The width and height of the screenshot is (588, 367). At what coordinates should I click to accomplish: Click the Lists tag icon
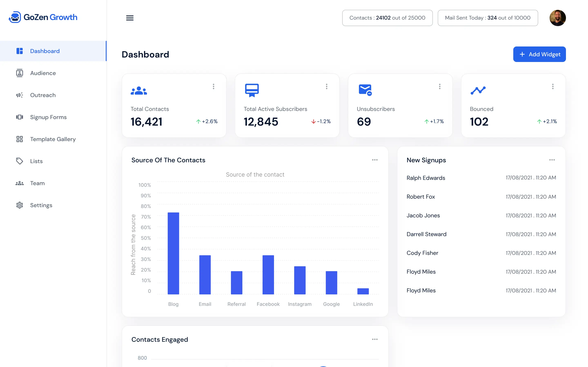(19, 161)
